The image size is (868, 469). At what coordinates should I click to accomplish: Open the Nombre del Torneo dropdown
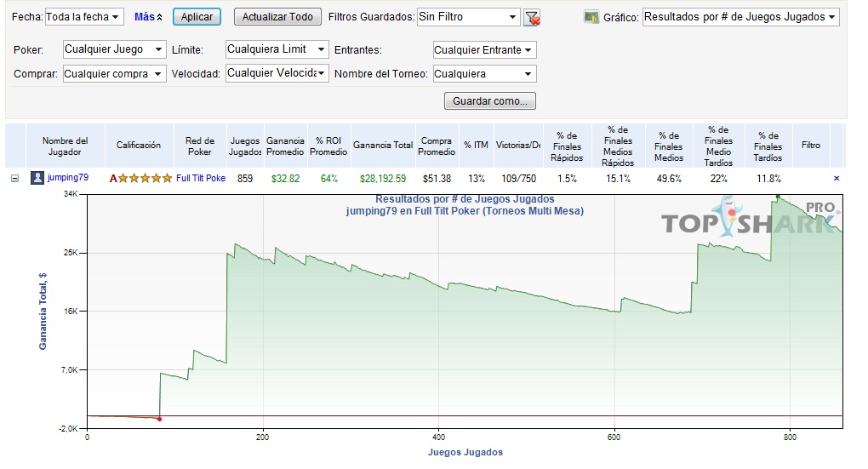point(484,74)
